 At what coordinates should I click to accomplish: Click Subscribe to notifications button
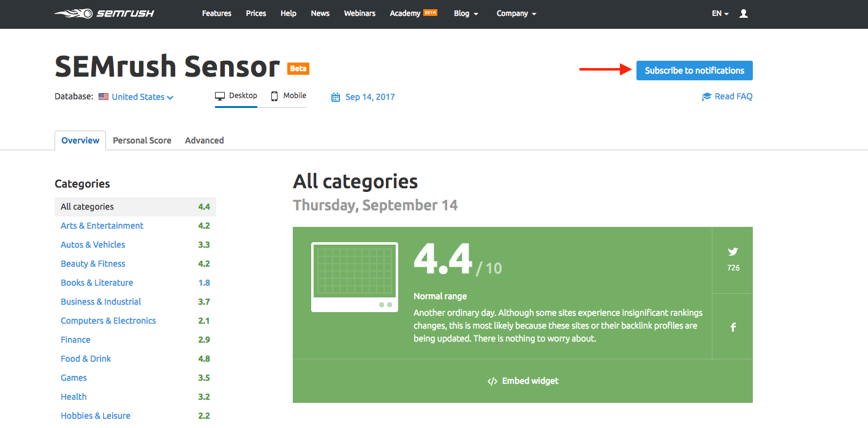[695, 71]
